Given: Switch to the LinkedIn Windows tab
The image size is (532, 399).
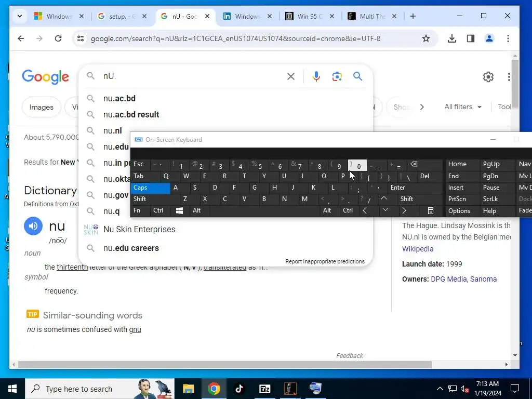Looking at the screenshot, I should click(247, 16).
